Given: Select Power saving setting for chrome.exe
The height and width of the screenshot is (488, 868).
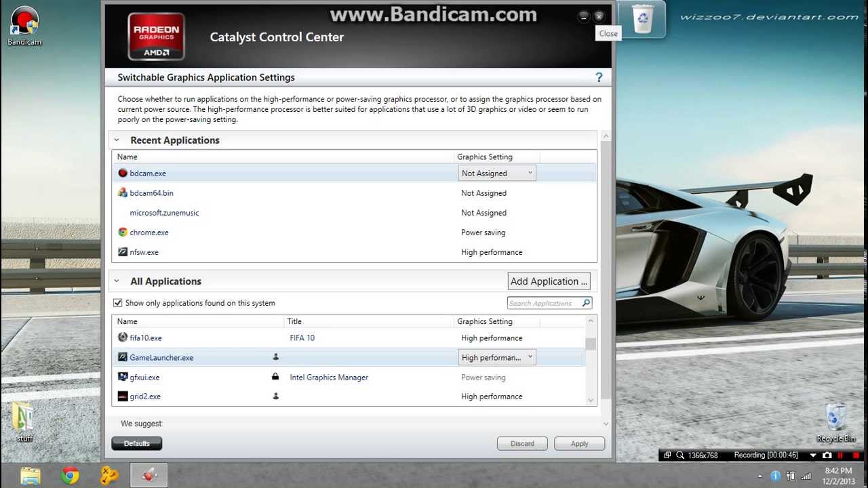Looking at the screenshot, I should (484, 232).
